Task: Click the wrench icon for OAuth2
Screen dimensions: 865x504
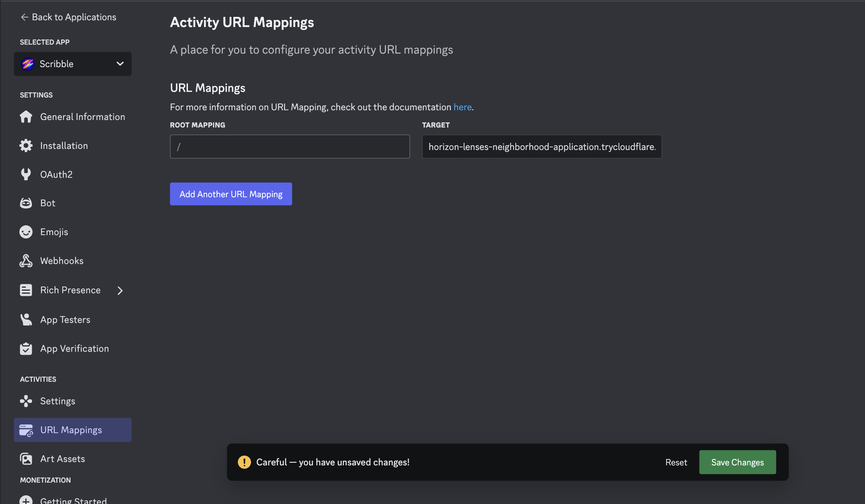Action: [26, 174]
